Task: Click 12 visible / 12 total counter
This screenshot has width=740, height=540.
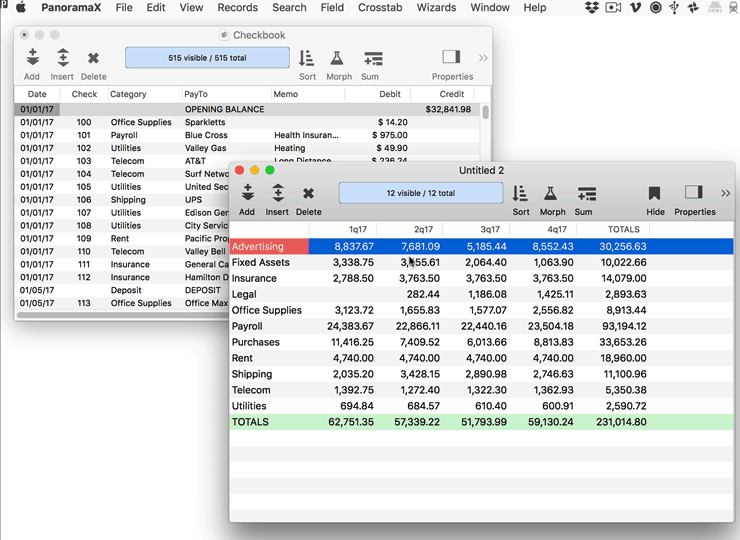Action: click(420, 193)
